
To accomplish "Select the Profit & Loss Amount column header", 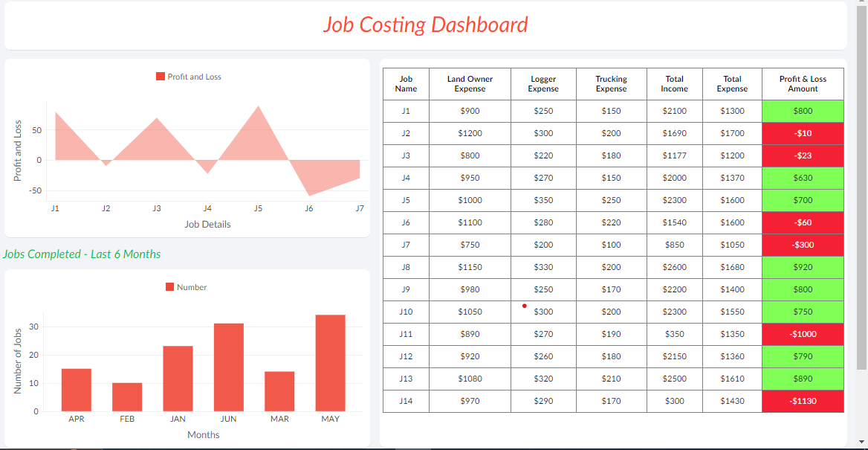I will click(x=803, y=84).
